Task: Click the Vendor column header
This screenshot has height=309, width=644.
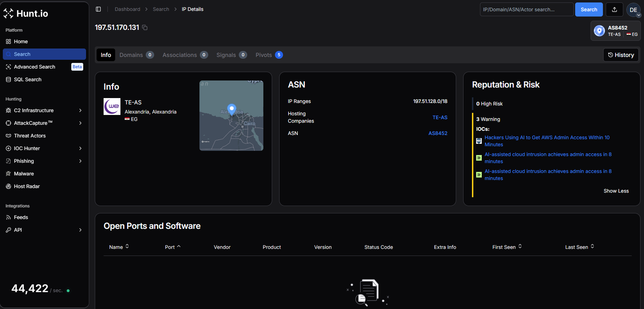Action: click(222, 247)
